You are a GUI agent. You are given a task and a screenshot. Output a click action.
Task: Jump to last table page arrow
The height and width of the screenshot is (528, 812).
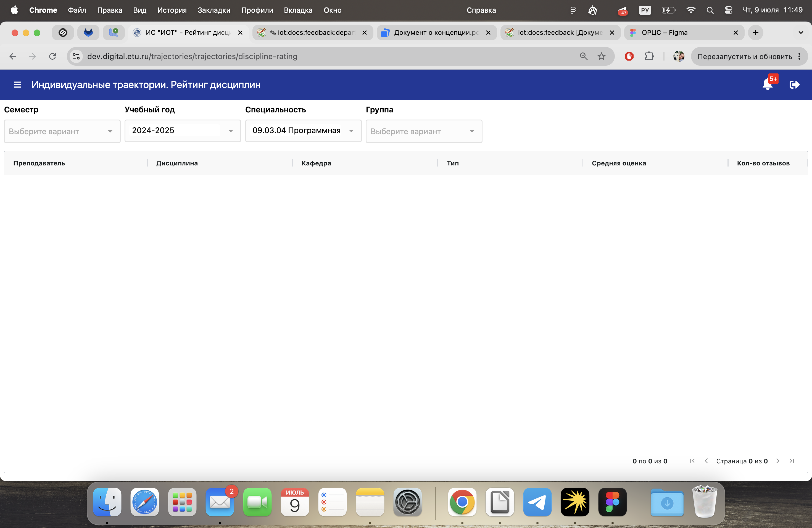point(792,461)
